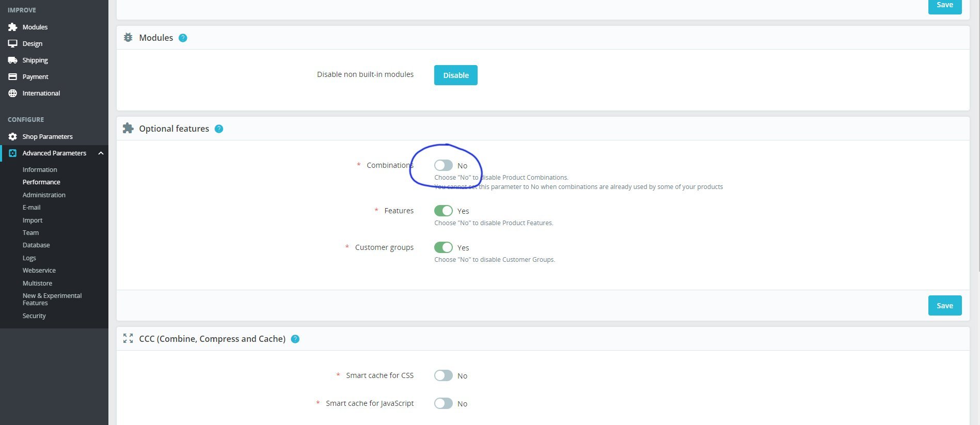Click the IMPROVE sidebar section heading

point(22,10)
